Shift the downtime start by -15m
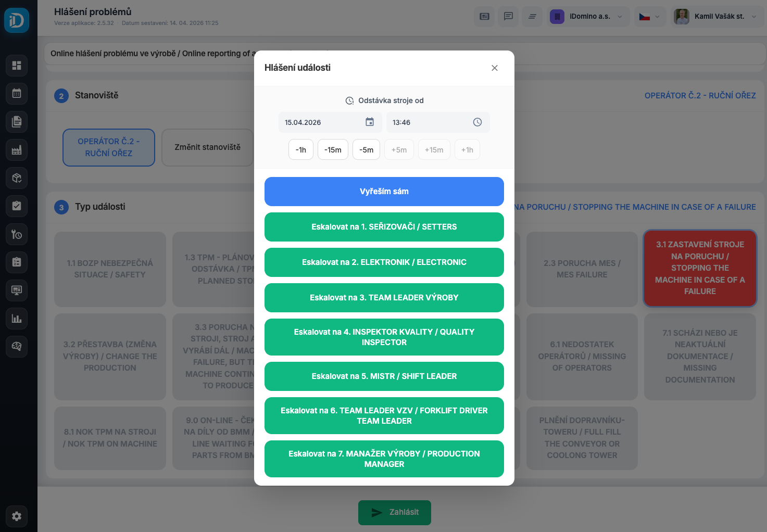The width and height of the screenshot is (767, 532). (333, 150)
